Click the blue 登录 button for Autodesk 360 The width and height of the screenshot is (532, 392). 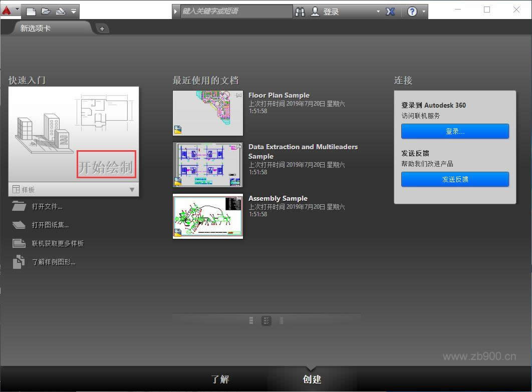click(455, 131)
